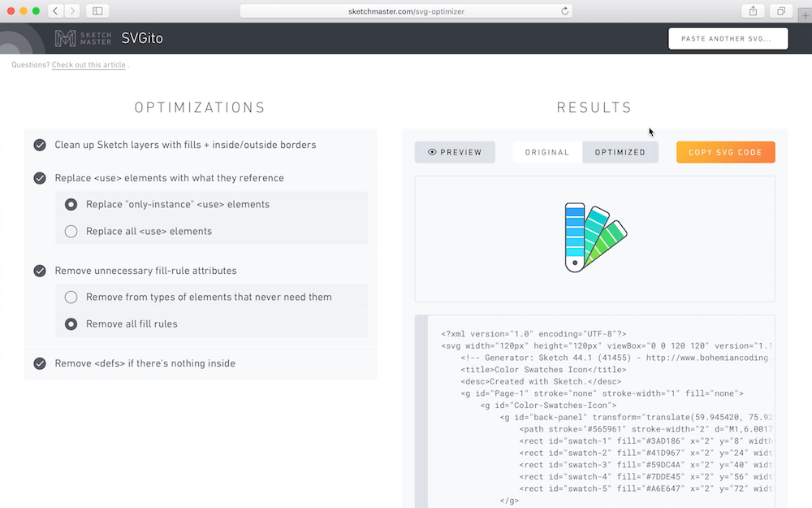Click the SVGito title
812x508 pixels.
(142, 38)
